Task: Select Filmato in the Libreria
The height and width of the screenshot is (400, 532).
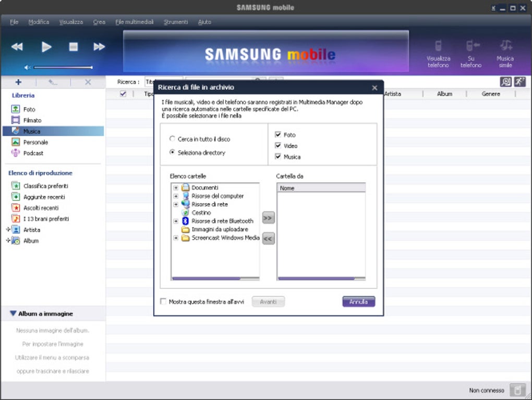Action: click(32, 120)
